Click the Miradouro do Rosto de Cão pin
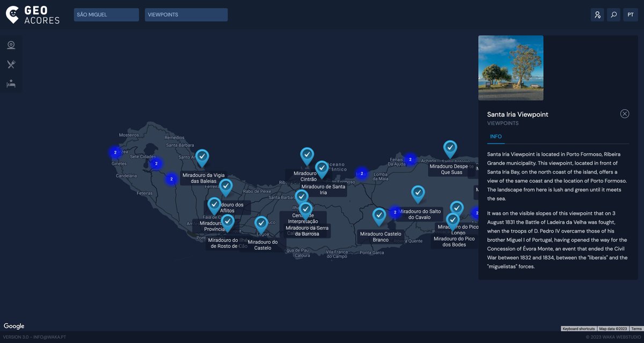 click(228, 223)
